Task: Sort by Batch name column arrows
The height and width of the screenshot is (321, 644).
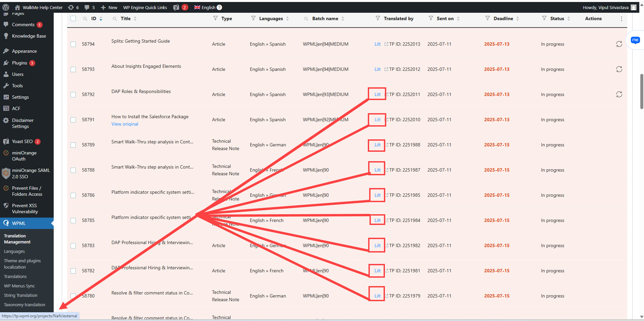Action: pos(343,19)
